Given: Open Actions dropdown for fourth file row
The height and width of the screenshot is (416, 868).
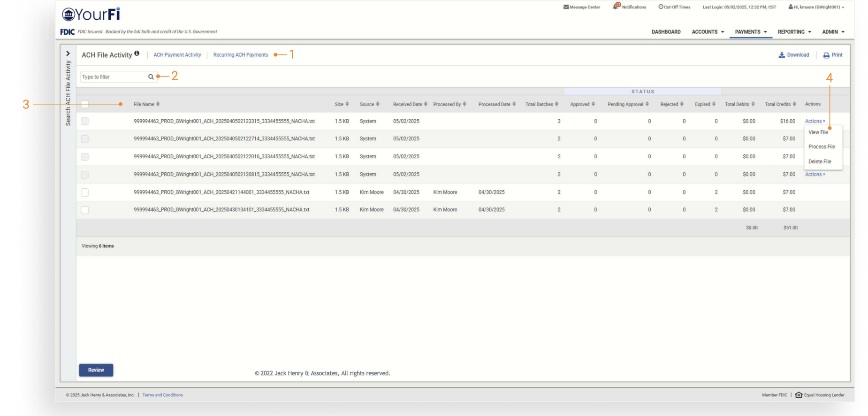Looking at the screenshot, I should pos(815,174).
